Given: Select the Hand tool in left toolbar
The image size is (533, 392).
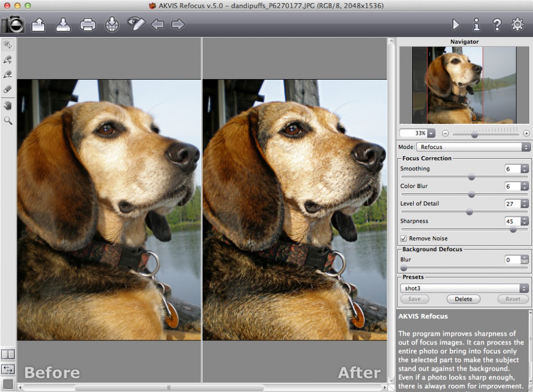Looking at the screenshot, I should click(x=8, y=106).
